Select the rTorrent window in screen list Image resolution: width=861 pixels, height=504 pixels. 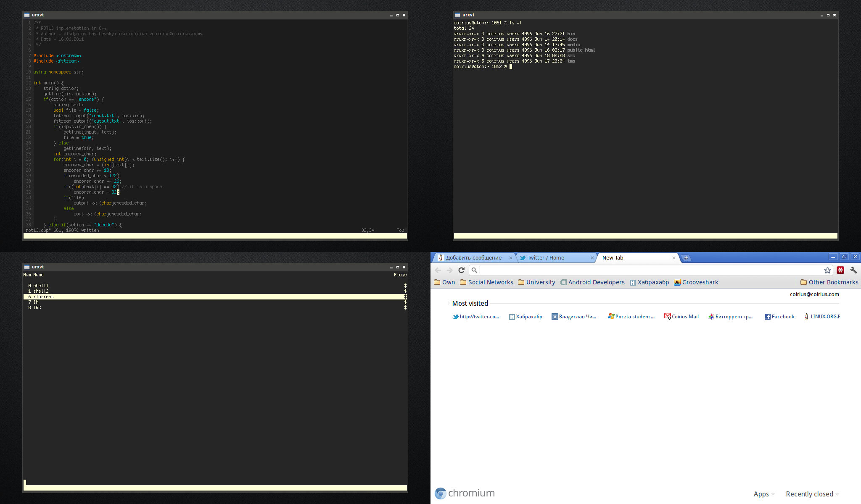click(43, 297)
